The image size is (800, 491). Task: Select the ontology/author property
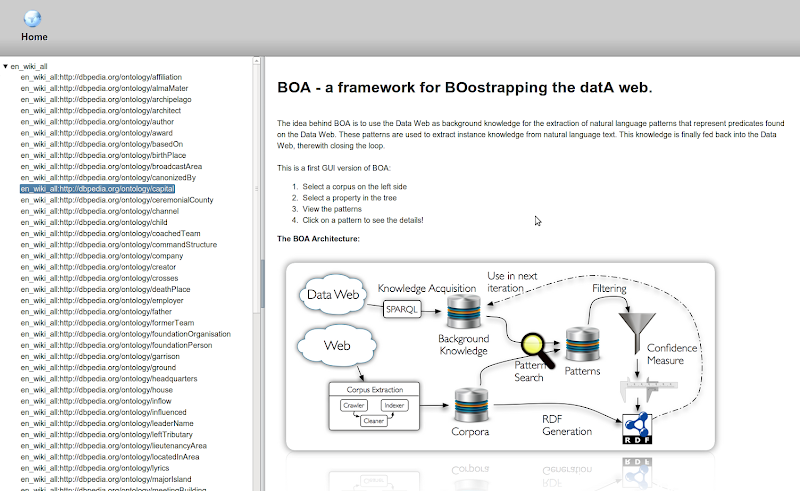pyautogui.click(x=97, y=122)
